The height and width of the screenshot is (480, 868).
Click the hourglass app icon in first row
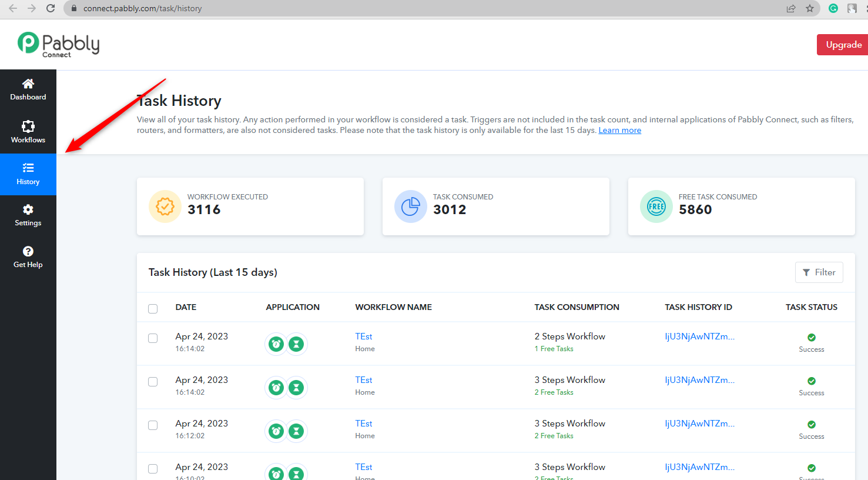296,344
